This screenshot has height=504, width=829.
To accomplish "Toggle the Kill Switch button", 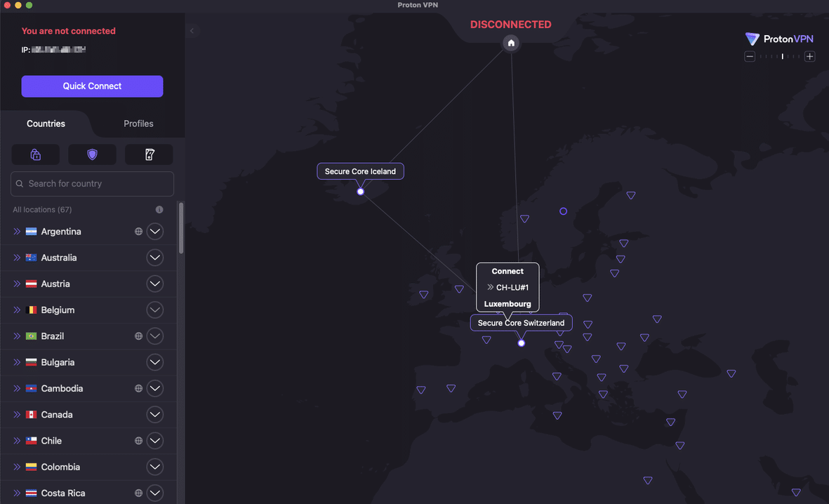I will point(149,154).
